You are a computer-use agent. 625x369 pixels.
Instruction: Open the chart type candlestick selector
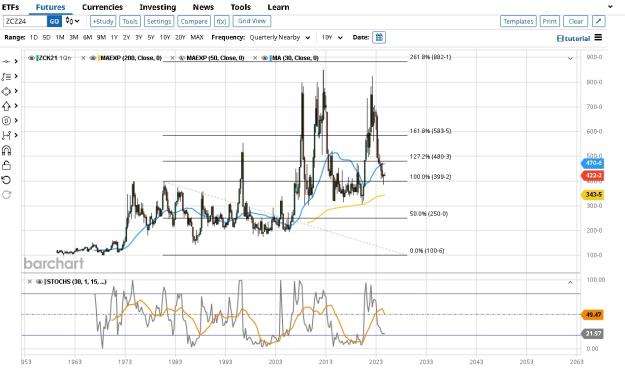[x=72, y=21]
